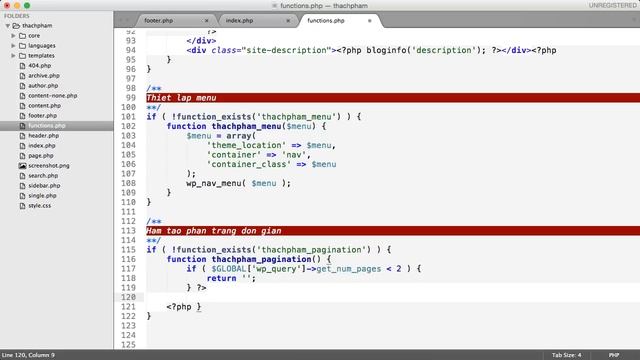Place cursor on 'wp_nav_menu( $menu );' line
640x360 pixels.
238,183
